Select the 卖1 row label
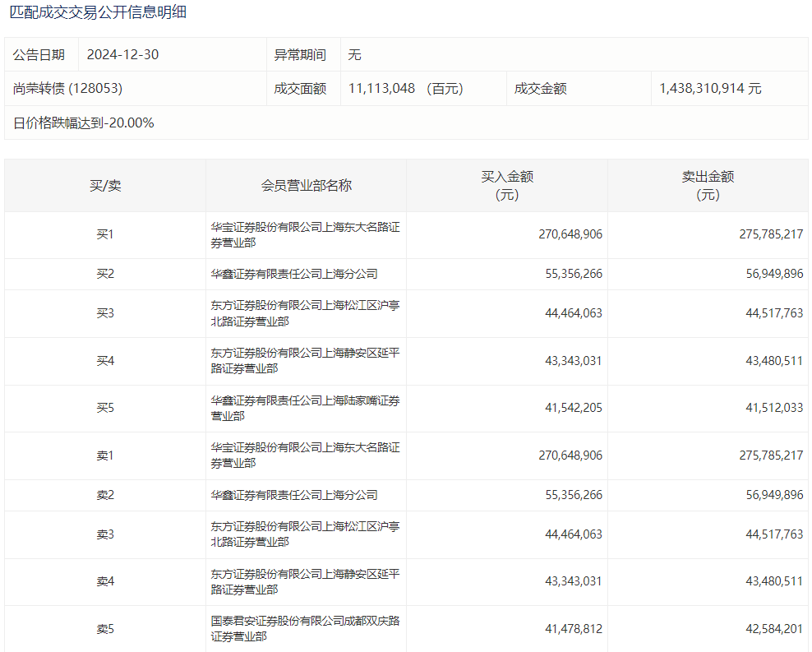Viewport: 812px width, 652px height. tap(105, 455)
